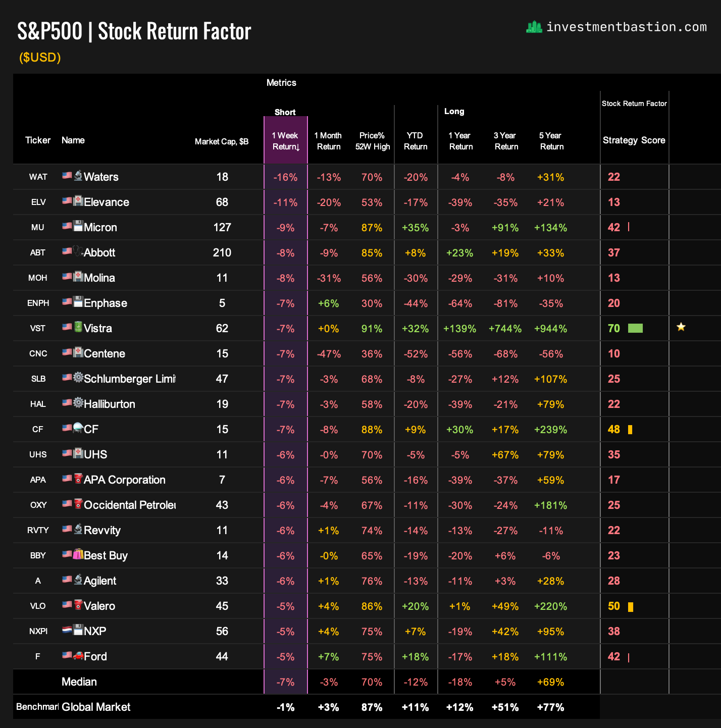Click Abbott's market cap value 210
This screenshot has width=721, height=728.
click(222, 252)
